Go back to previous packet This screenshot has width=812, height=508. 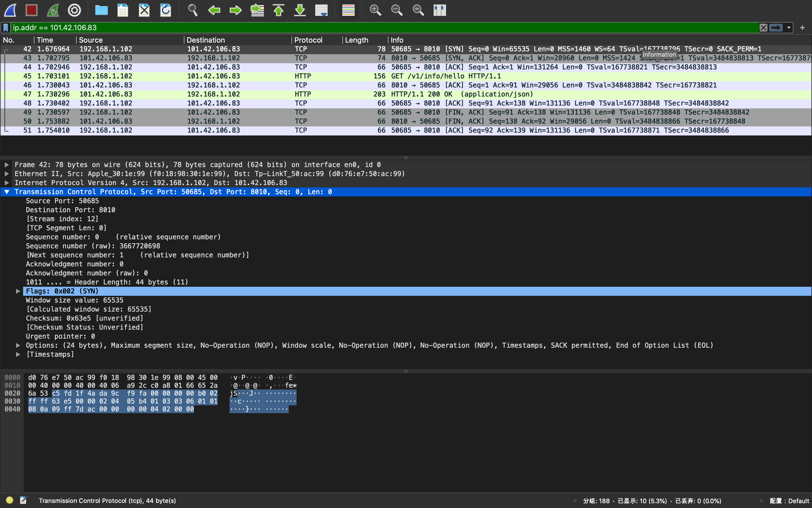click(x=214, y=10)
